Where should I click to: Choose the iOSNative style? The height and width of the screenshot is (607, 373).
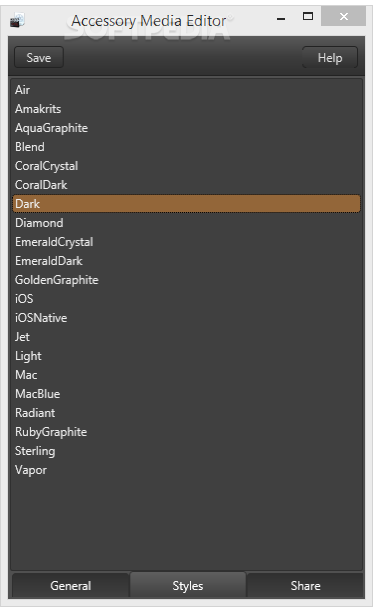pyautogui.click(x=186, y=317)
